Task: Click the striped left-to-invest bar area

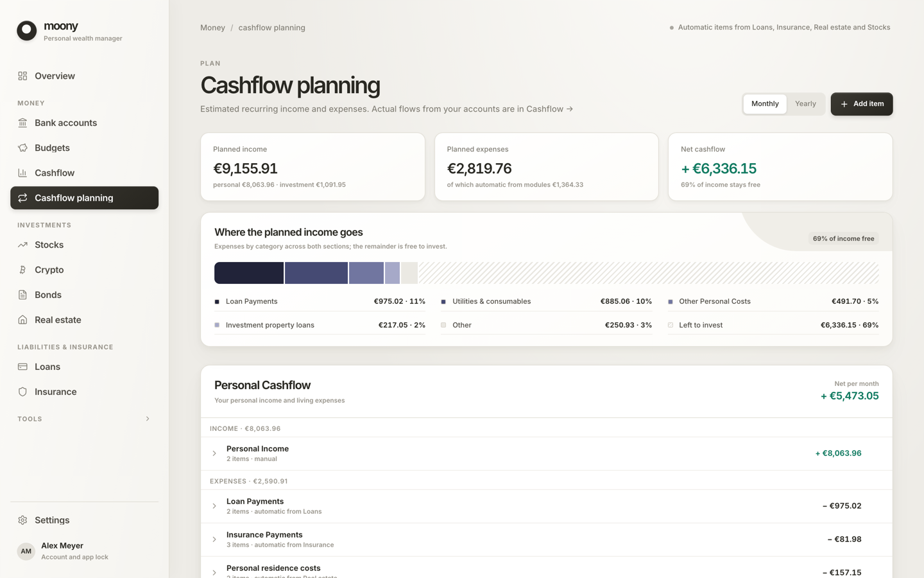Action: pos(649,273)
